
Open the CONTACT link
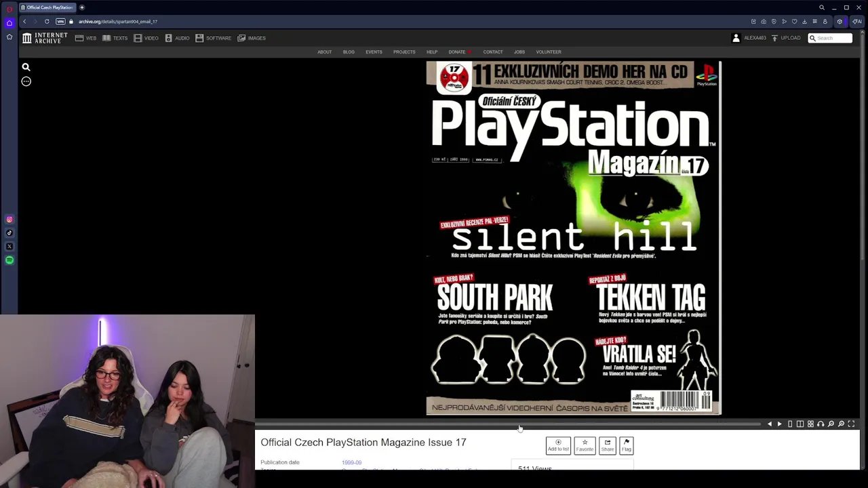pyautogui.click(x=493, y=52)
